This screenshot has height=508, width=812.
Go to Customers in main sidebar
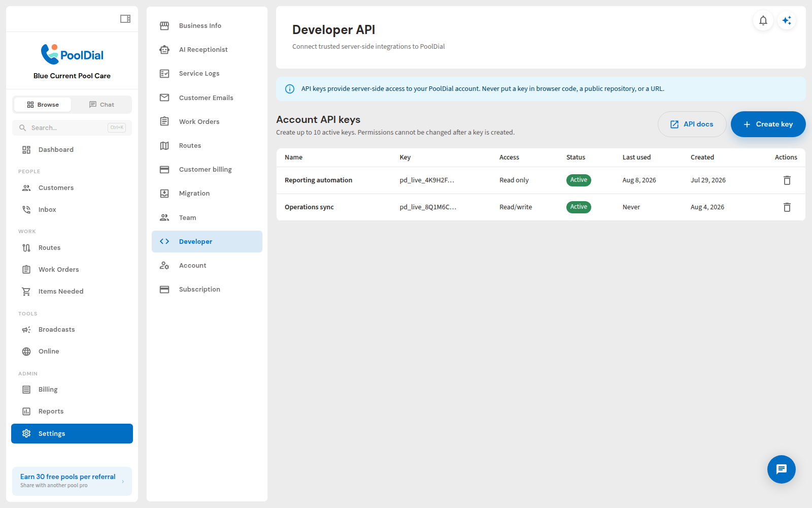tap(72, 188)
